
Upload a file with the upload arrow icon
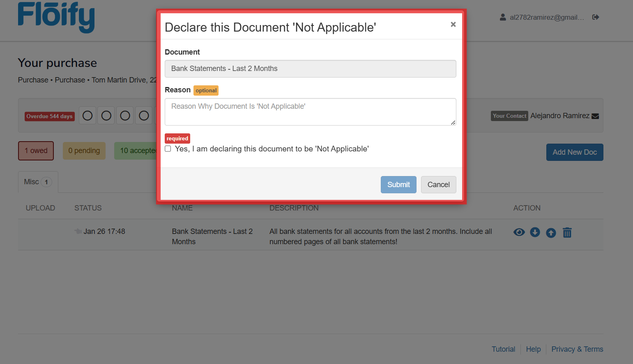[x=551, y=233]
